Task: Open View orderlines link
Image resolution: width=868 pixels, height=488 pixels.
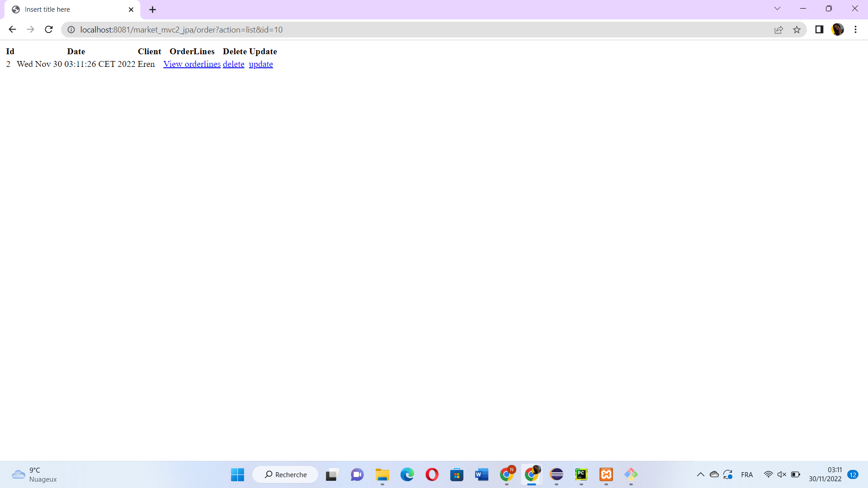Action: point(192,64)
